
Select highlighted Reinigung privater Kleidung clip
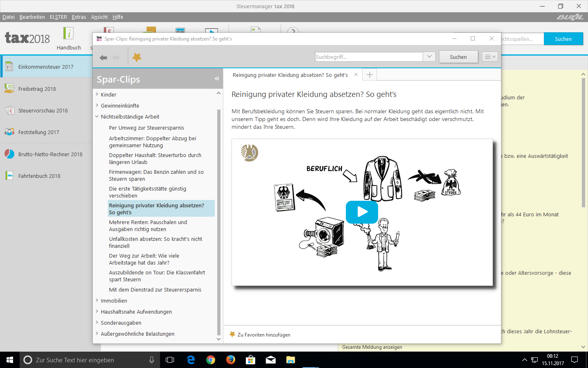161,209
